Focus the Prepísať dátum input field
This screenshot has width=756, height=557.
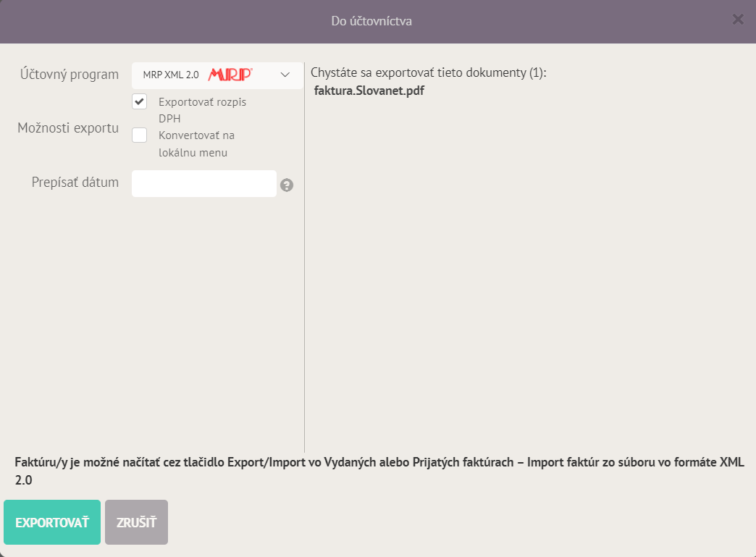click(204, 183)
